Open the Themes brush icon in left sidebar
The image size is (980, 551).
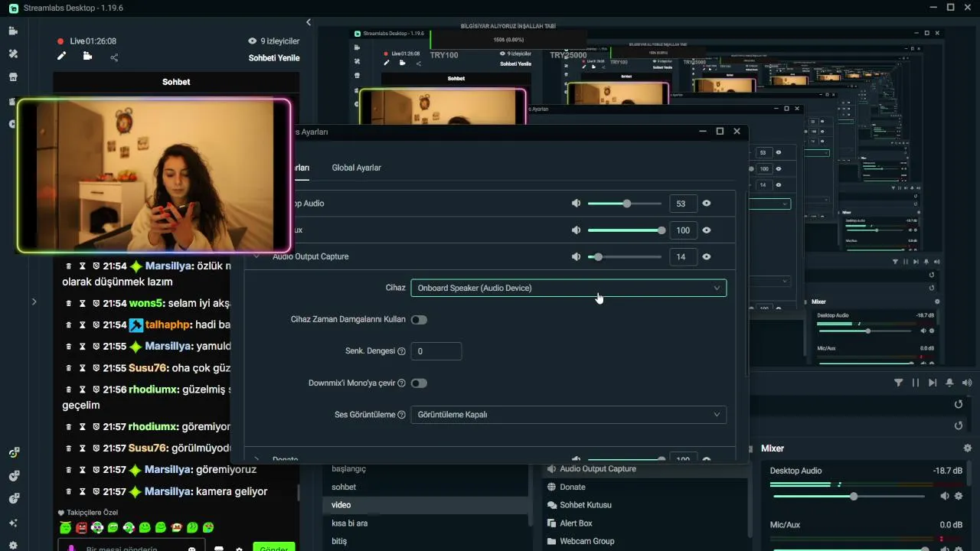(13, 54)
